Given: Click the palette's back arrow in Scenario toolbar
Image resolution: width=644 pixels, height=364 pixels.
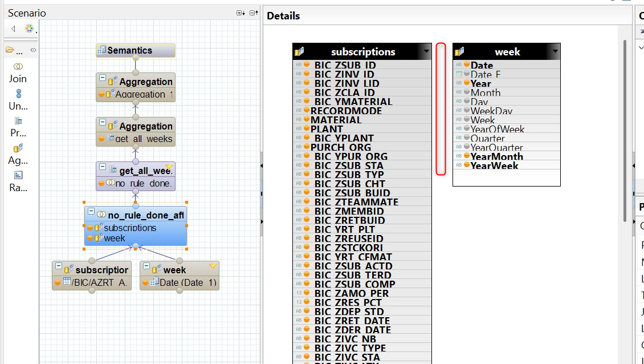Looking at the screenshot, I should point(13,29).
